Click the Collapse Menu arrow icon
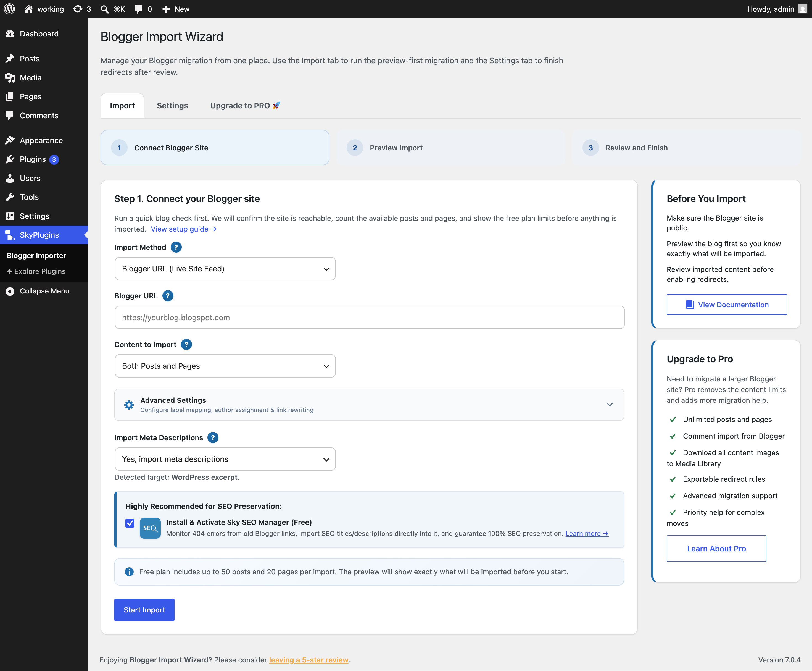This screenshot has width=812, height=671. coord(10,291)
